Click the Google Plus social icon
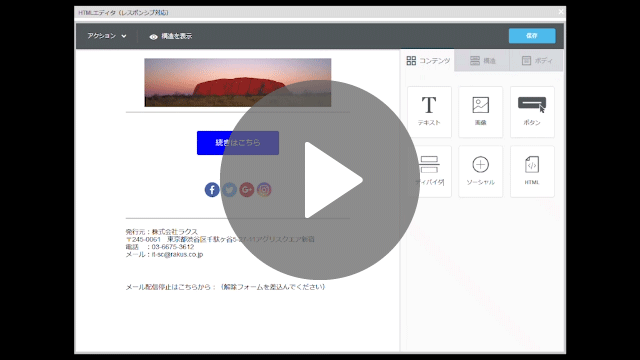This screenshot has width=640, height=360. 247,190
